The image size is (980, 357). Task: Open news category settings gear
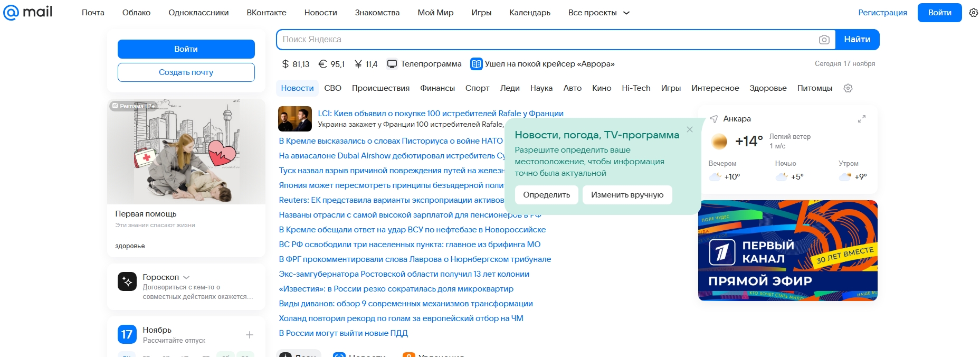click(x=848, y=88)
